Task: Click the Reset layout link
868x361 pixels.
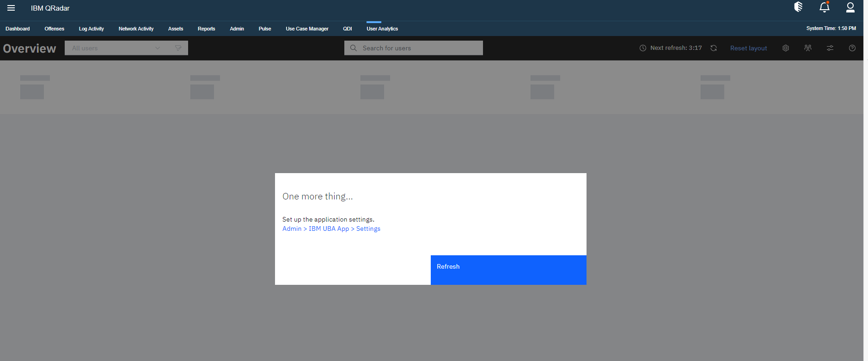Action: pyautogui.click(x=749, y=48)
